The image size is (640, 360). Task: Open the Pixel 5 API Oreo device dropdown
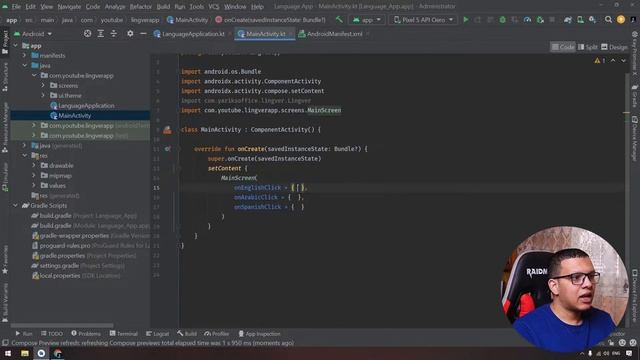(423, 20)
